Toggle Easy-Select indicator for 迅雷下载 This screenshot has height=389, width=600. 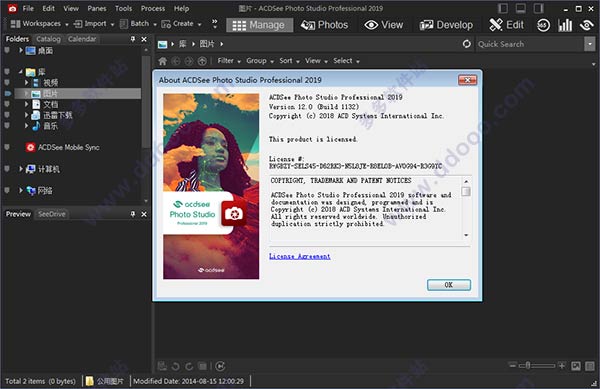pyautogui.click(x=7, y=115)
